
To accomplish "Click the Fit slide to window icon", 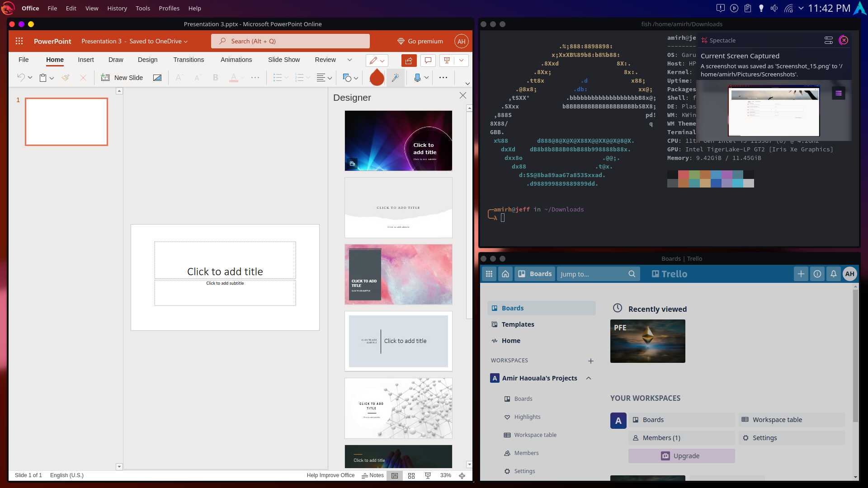I will (462, 475).
